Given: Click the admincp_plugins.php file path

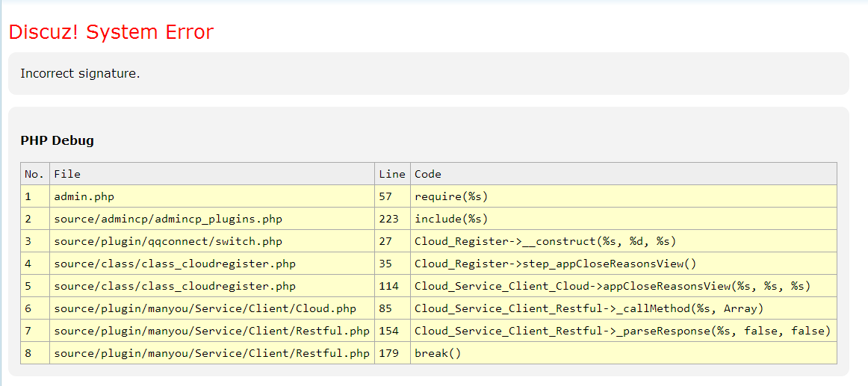Looking at the screenshot, I should pyautogui.click(x=168, y=219).
